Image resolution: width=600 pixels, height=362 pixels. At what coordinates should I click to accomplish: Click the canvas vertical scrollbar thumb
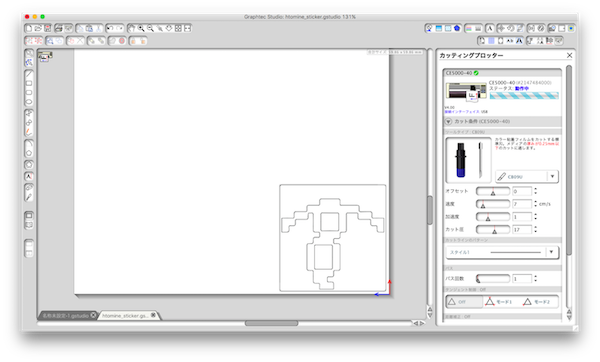click(x=430, y=210)
